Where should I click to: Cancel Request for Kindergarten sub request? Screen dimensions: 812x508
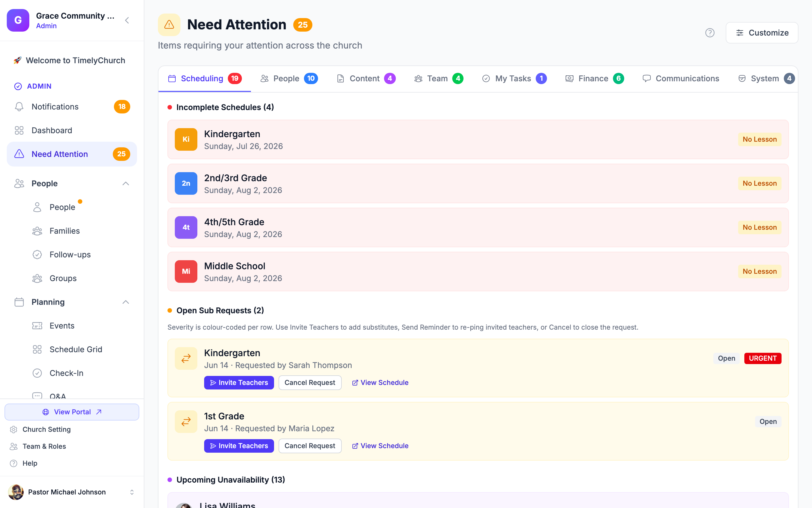tap(310, 382)
